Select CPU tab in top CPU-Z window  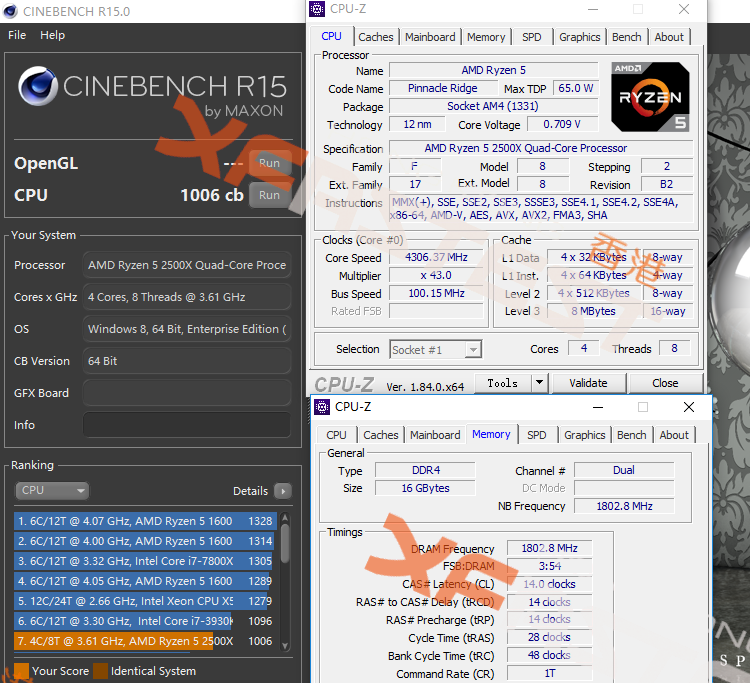[331, 36]
